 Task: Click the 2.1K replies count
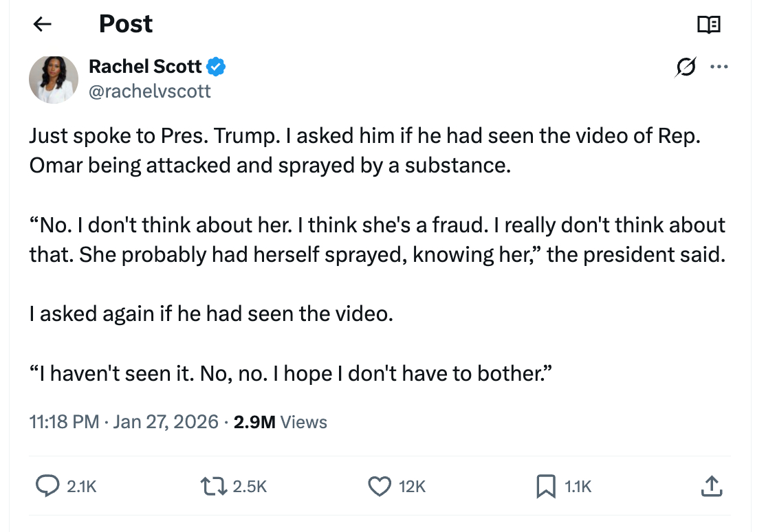pos(82,487)
